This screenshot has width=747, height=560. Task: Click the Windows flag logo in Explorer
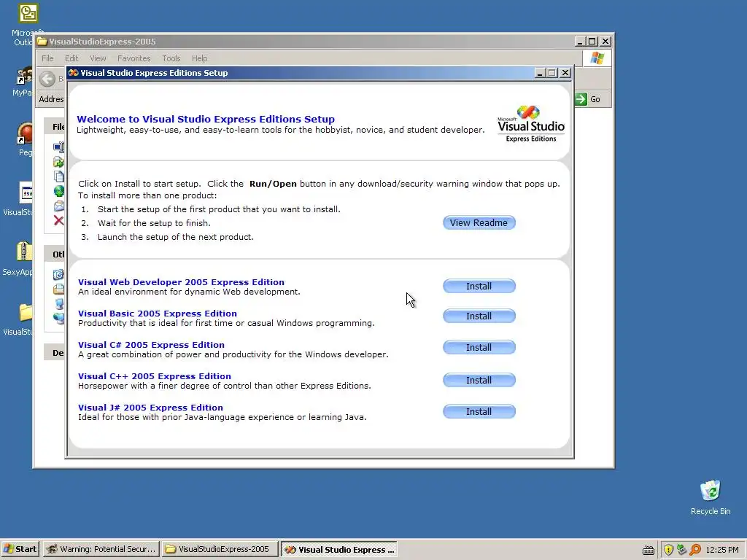tap(597, 58)
